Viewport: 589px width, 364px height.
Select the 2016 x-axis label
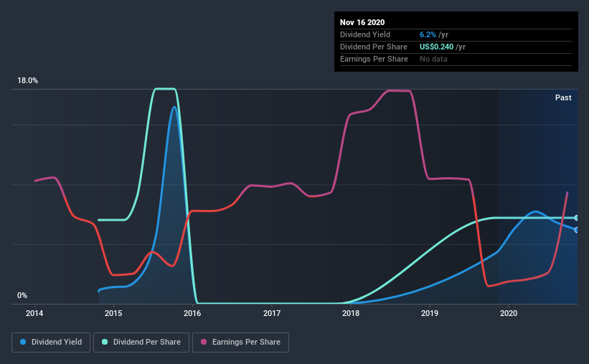coord(192,313)
